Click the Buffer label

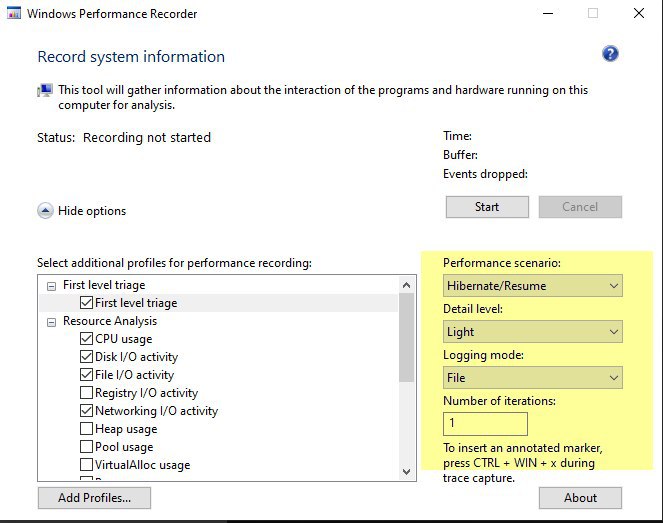coord(460,155)
